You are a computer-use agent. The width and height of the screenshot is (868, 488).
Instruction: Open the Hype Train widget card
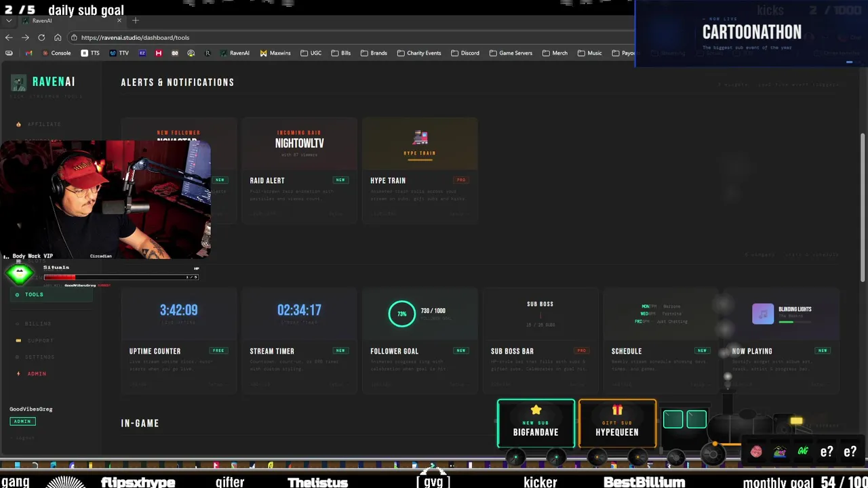(420, 170)
